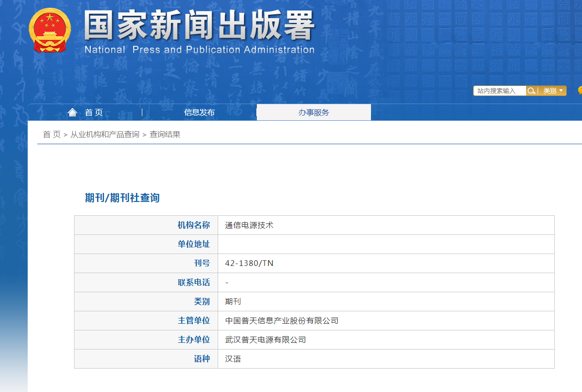Click the 通信电源技术 institution name value
Viewport: 582px width, 392px height.
[x=249, y=225]
